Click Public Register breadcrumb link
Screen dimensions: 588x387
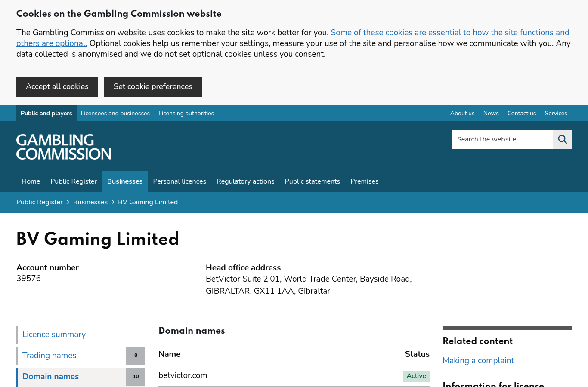tap(40, 202)
